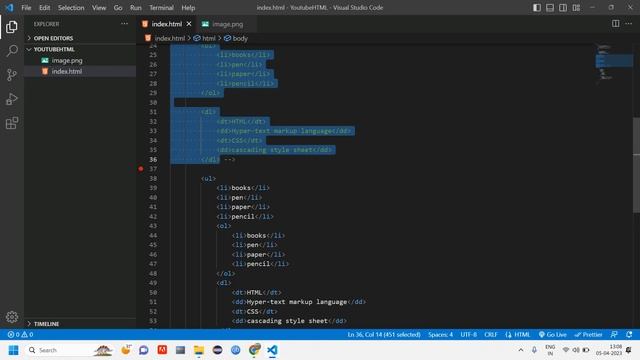Close the index.html tab
Viewport: 640px width, 360px height.
[x=189, y=24]
